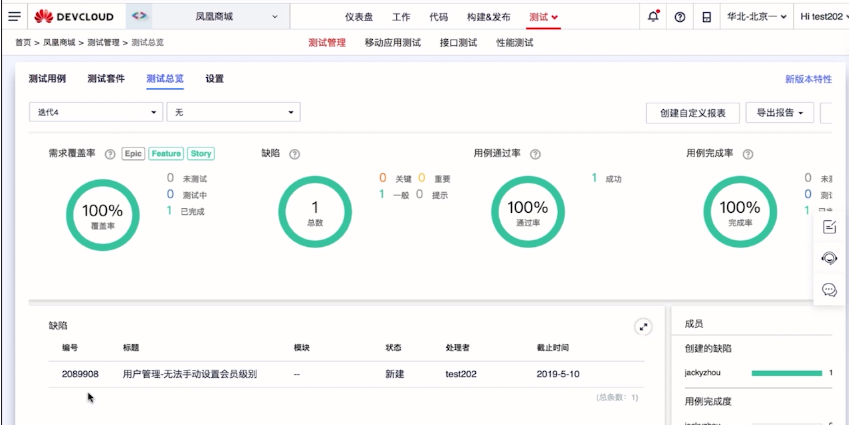
Task: Click the 创建自定义报表 button
Action: (693, 113)
